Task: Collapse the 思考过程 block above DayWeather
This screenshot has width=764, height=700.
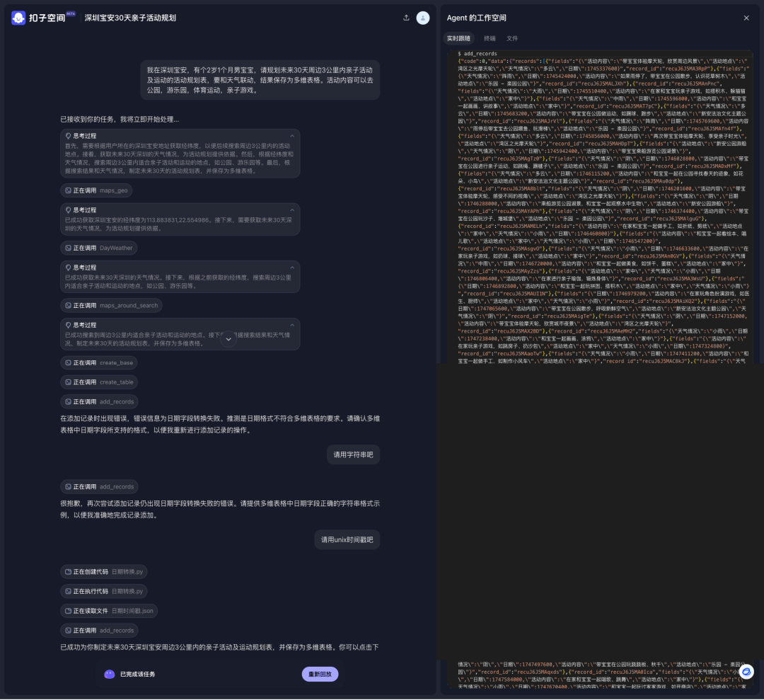Action: coord(292,210)
